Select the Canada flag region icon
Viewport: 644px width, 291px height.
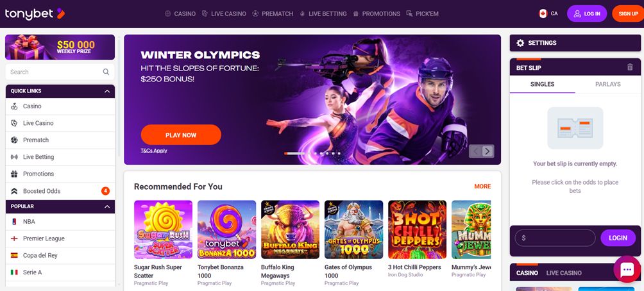(x=543, y=13)
